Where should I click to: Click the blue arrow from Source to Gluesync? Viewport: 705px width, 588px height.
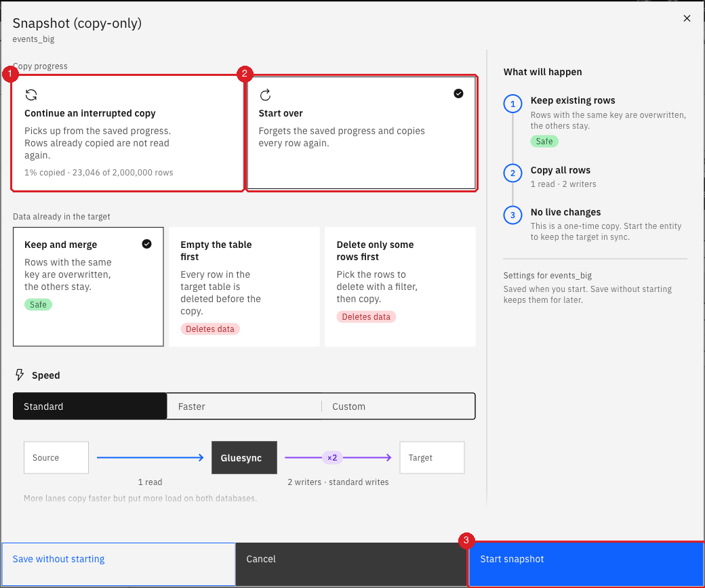[x=150, y=457]
